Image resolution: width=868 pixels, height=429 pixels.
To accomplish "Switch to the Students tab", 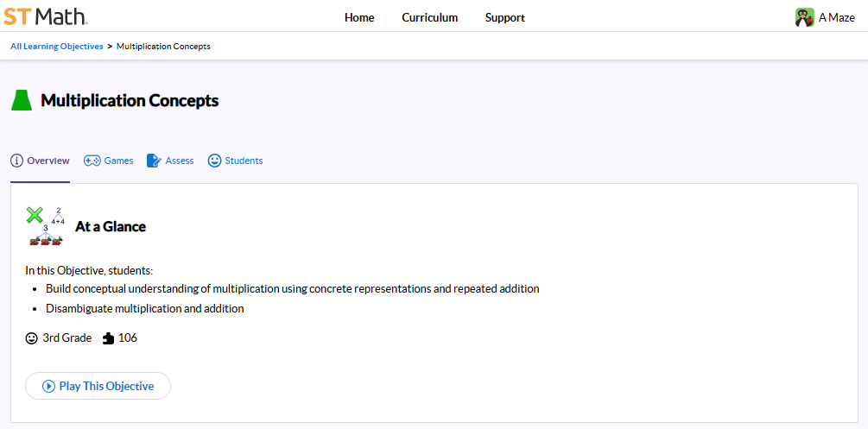I will tap(243, 161).
